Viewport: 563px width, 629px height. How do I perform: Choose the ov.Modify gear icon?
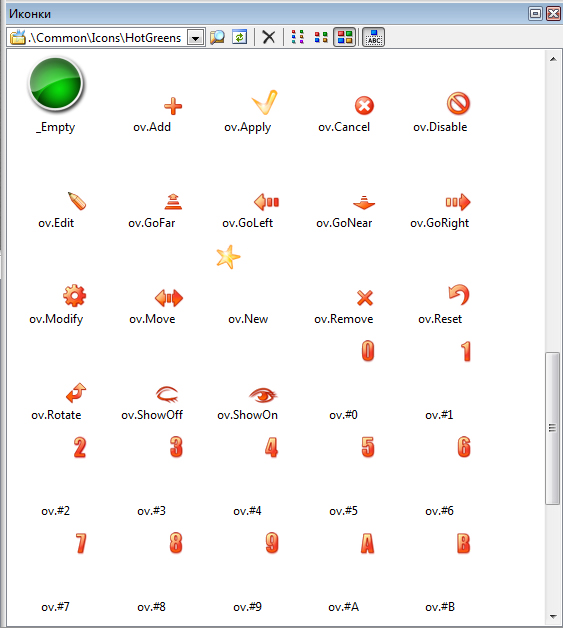[74, 296]
